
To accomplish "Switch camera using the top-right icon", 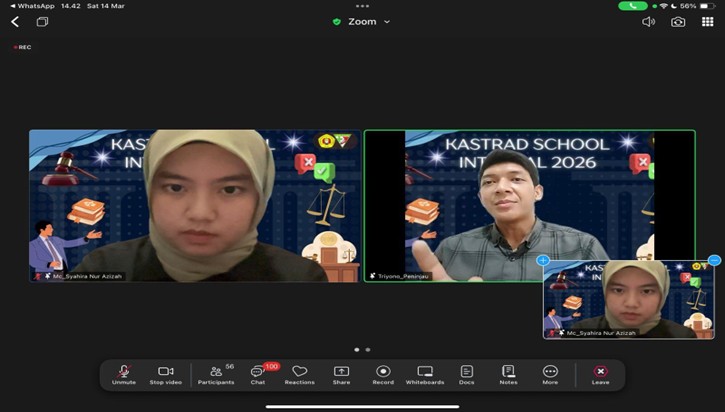I will 678,21.
